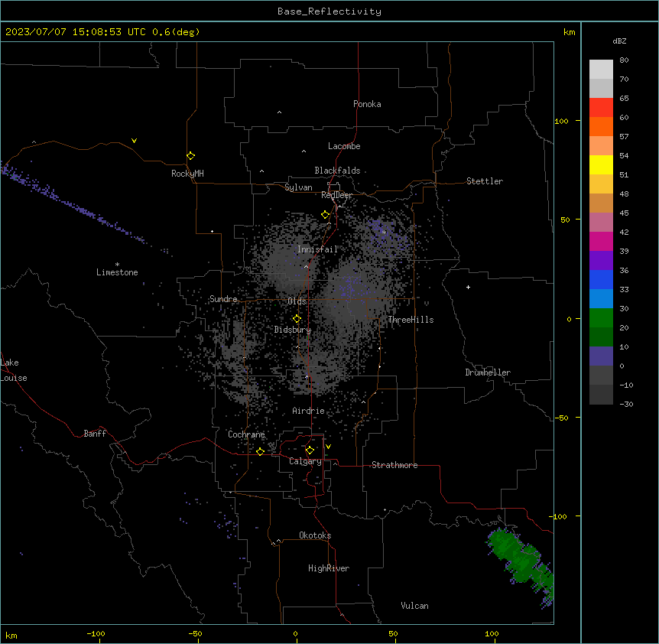Click the Ponoka city label
Image resolution: width=659 pixels, height=644 pixels.
click(x=367, y=104)
